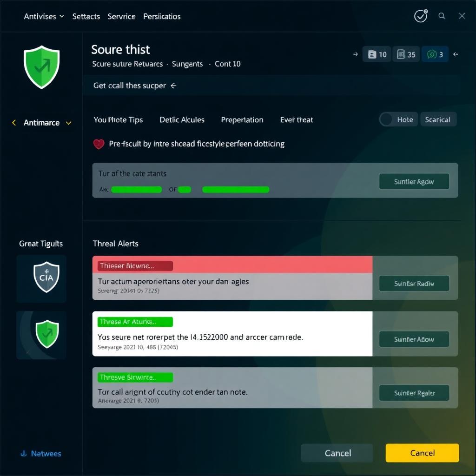476x476 pixels.
Task: Expand the Antimarce sidebar dropdown
Action: [69, 123]
